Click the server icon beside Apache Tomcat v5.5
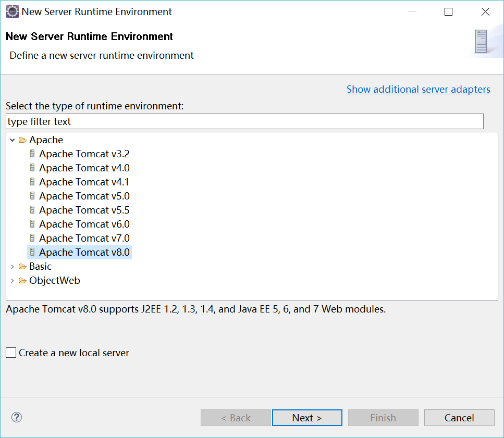 32,210
